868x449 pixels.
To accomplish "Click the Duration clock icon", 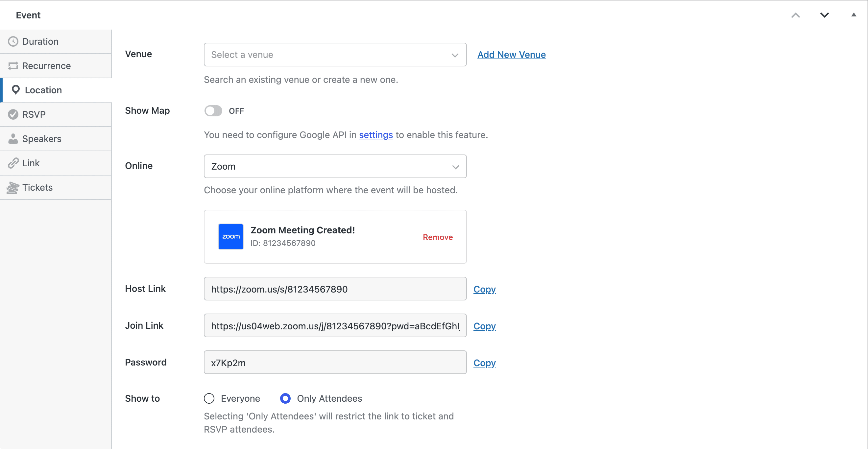I will click(x=13, y=41).
